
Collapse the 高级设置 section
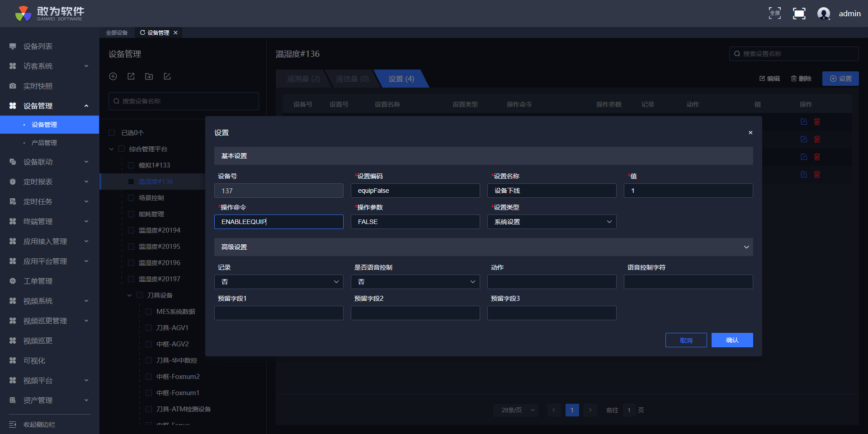(x=746, y=247)
